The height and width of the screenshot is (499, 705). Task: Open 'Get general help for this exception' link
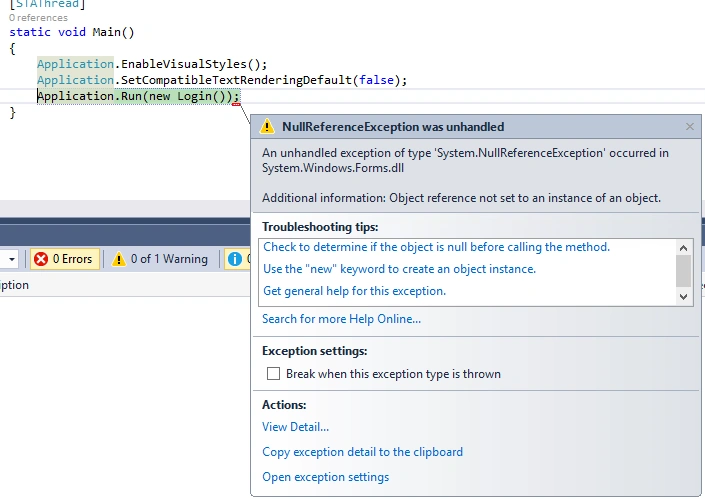coord(354,291)
